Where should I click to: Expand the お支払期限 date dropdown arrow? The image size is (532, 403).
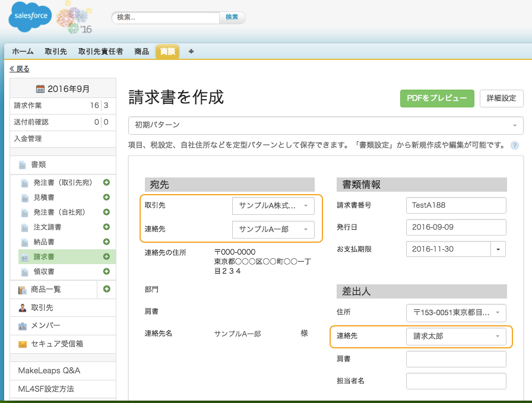point(498,249)
